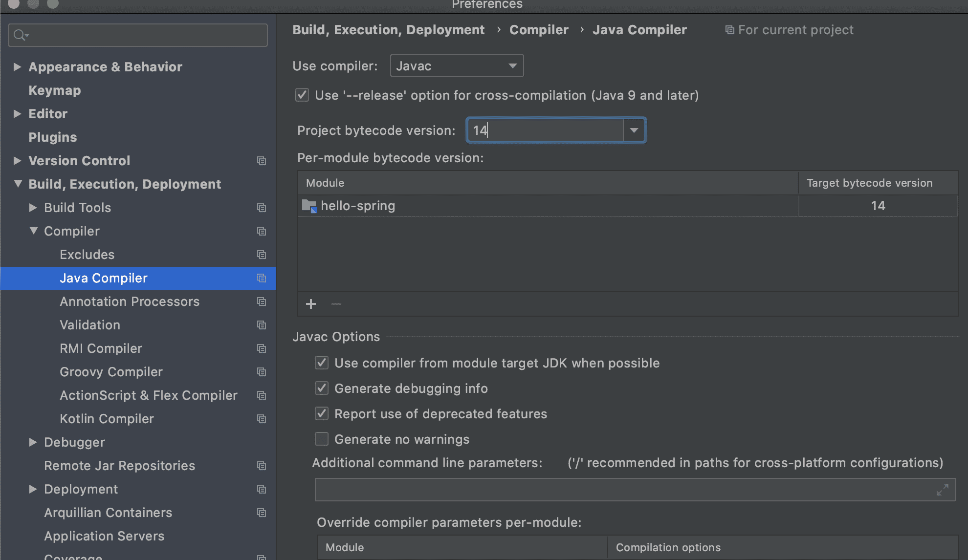Open the Use compiler dropdown menu

pyautogui.click(x=456, y=66)
